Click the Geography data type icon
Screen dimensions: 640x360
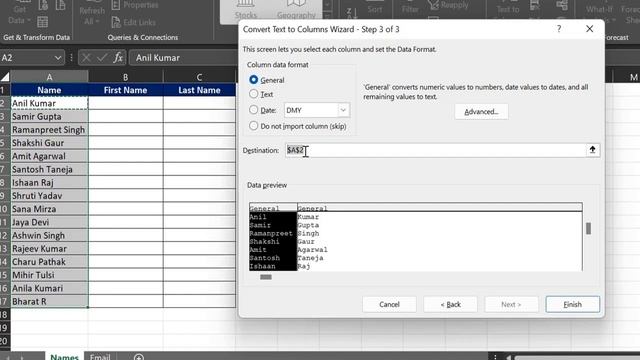pyautogui.click(x=296, y=10)
